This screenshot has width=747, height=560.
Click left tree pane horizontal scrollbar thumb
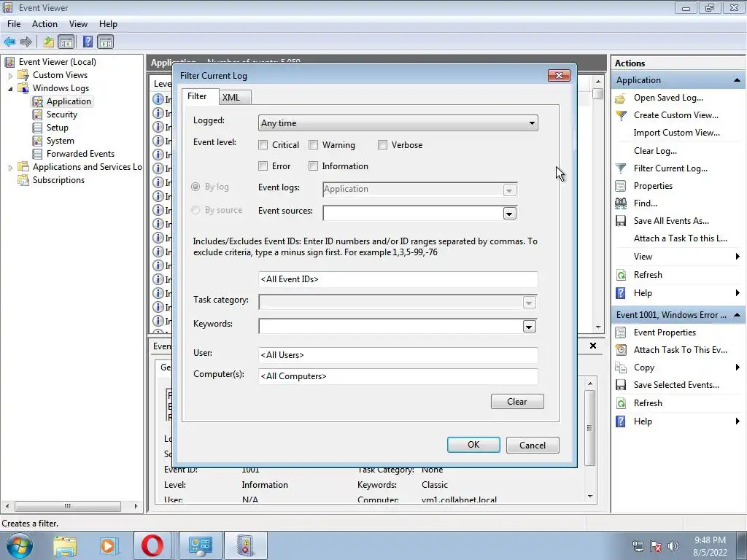coord(67,506)
